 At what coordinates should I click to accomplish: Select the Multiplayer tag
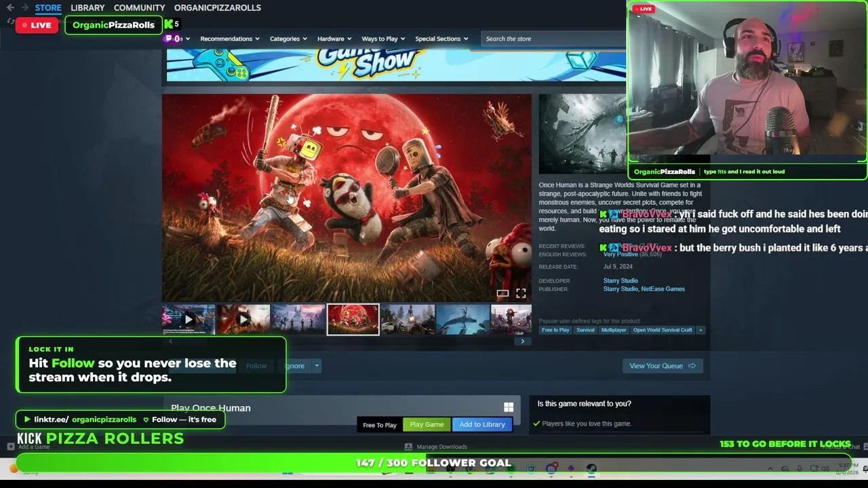coord(614,330)
